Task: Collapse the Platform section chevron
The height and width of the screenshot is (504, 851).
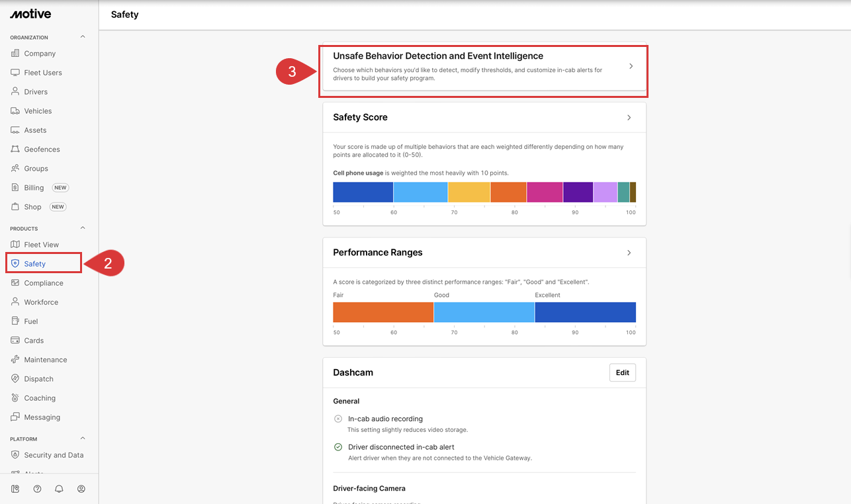Action: click(x=83, y=439)
